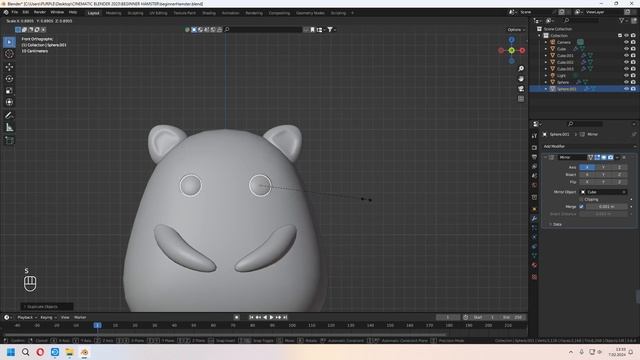Select the Add Cube tool
The height and width of the screenshot is (360, 640).
click(x=9, y=140)
